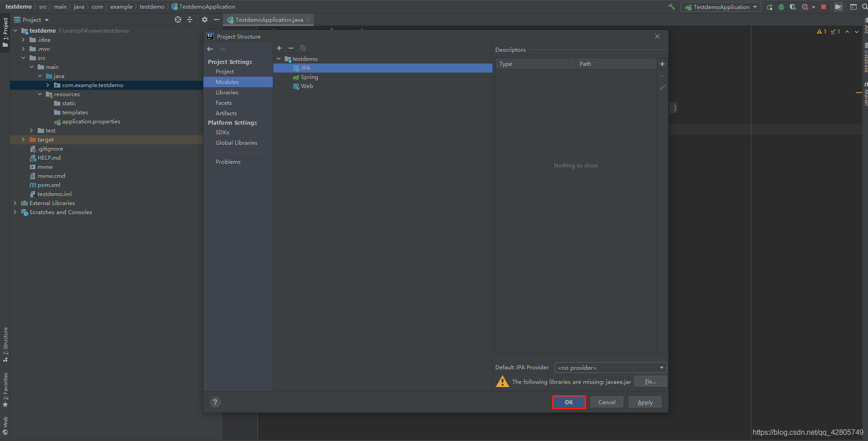
Task: Open the Favorites tool window tab
Action: [x=5, y=390]
